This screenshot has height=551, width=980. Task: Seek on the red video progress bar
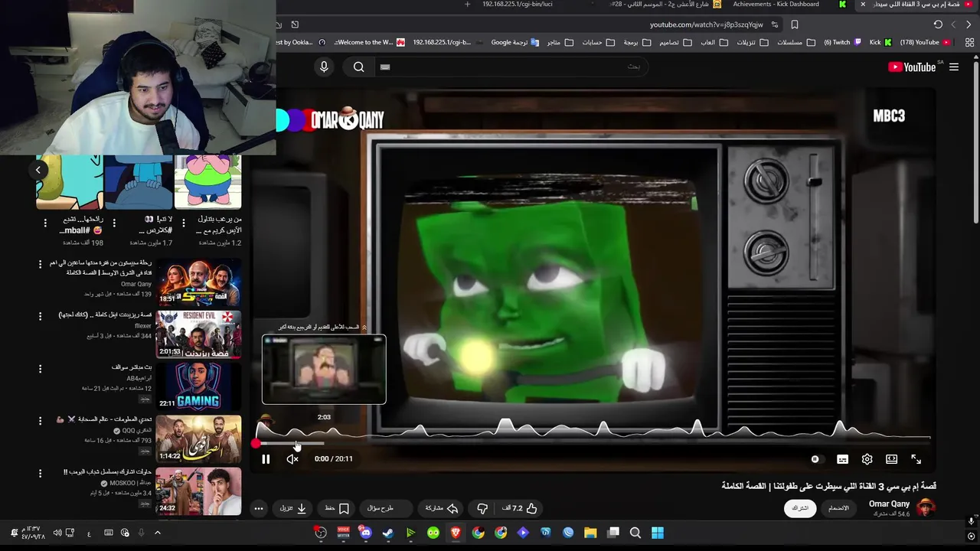(593, 443)
